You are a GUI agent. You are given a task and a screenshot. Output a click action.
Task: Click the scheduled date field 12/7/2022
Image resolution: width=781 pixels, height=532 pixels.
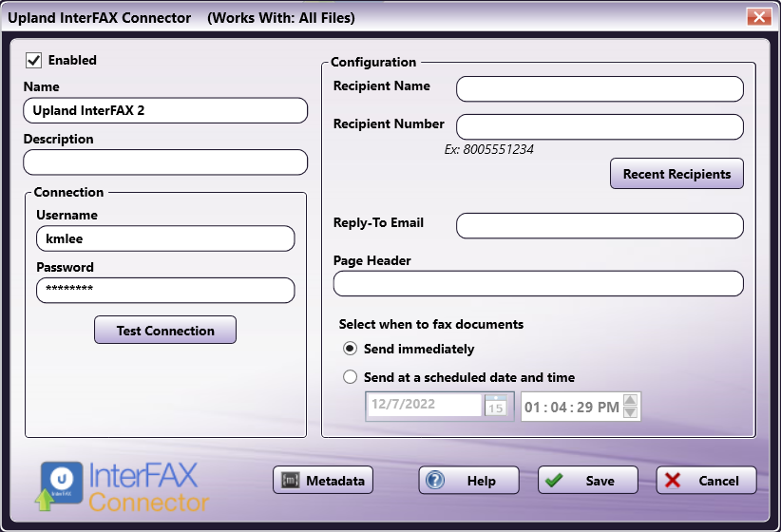(x=425, y=405)
